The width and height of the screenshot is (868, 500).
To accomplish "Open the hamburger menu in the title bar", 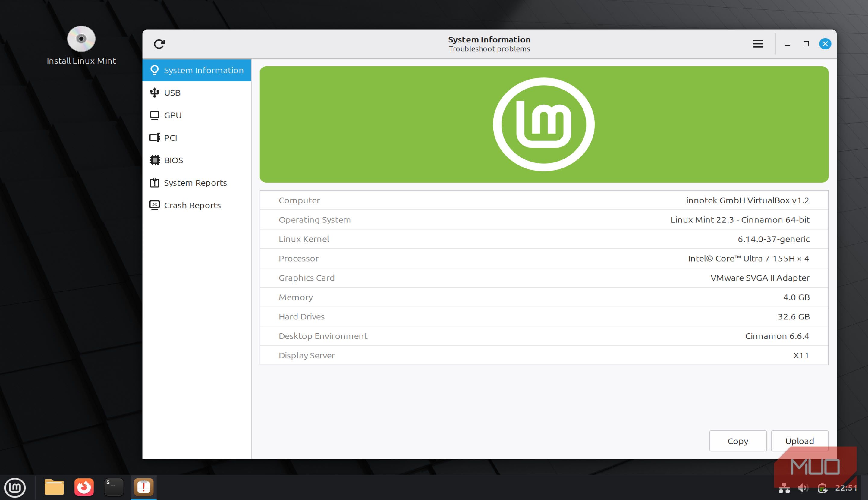I will coord(758,44).
